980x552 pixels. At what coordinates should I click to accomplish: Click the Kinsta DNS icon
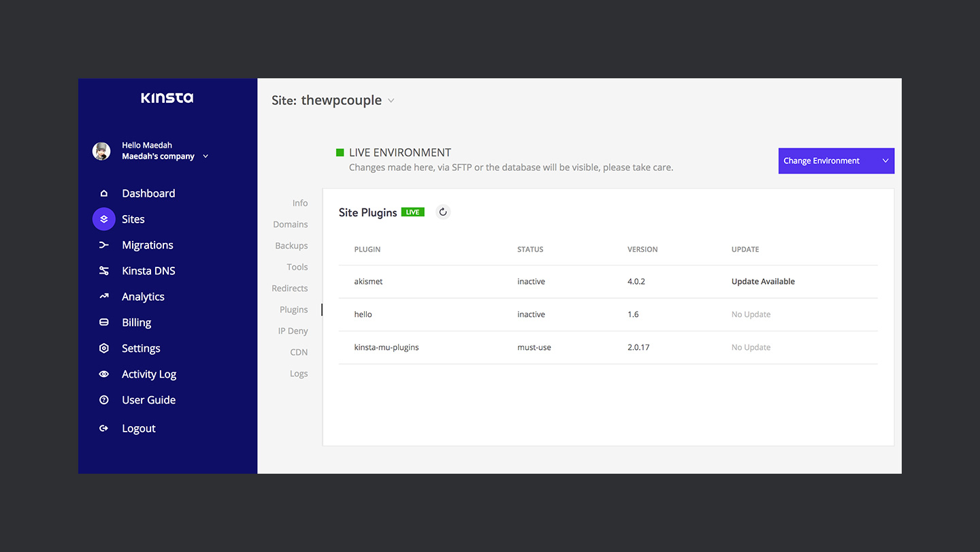pos(103,271)
